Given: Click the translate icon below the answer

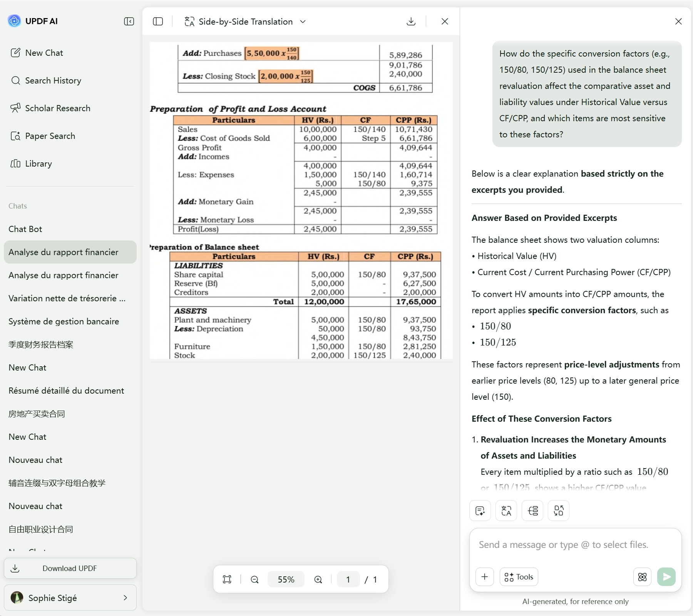Looking at the screenshot, I should (x=506, y=511).
